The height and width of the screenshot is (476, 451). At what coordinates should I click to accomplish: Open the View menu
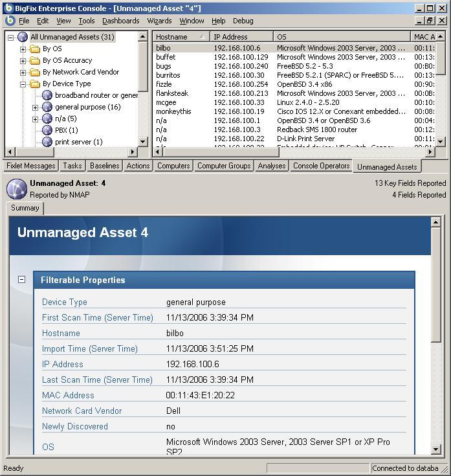(x=63, y=21)
